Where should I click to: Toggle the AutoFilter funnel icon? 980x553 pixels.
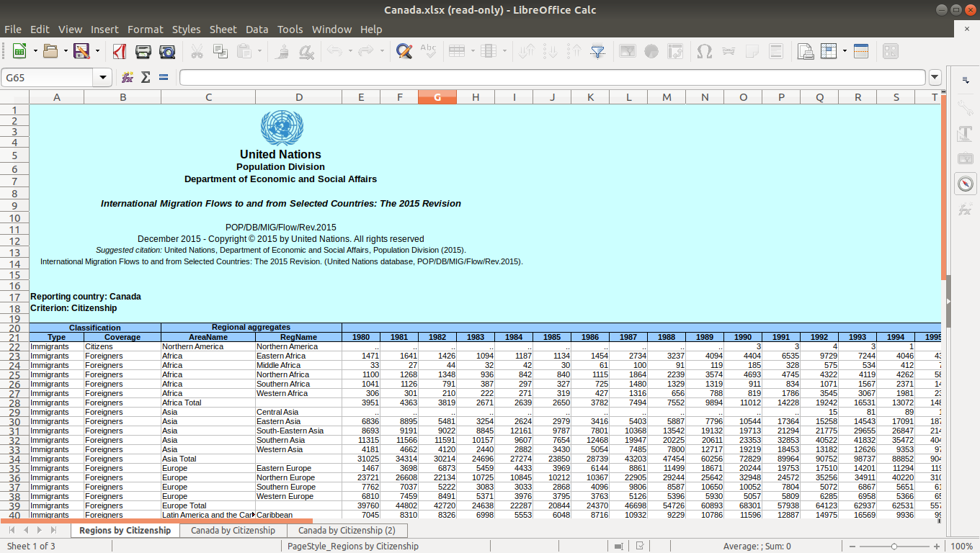[x=598, y=51]
